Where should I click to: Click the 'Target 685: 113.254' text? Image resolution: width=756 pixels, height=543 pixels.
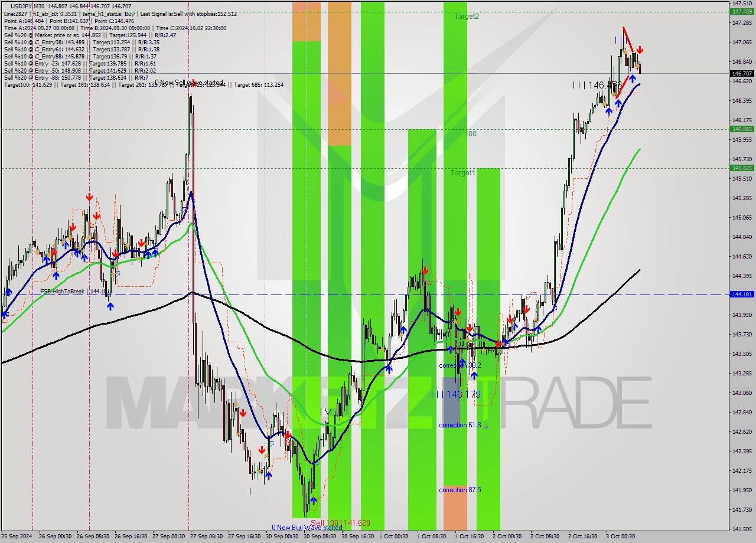[x=259, y=84]
